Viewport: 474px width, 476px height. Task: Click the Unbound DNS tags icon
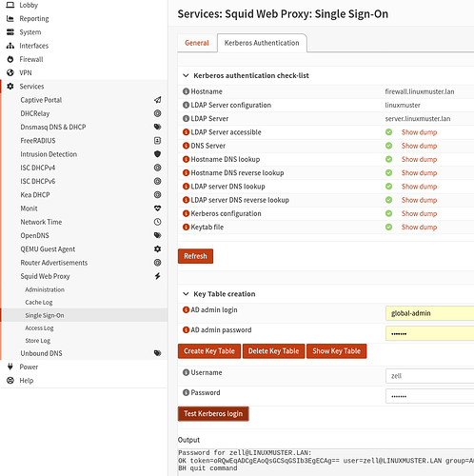pyautogui.click(x=157, y=353)
